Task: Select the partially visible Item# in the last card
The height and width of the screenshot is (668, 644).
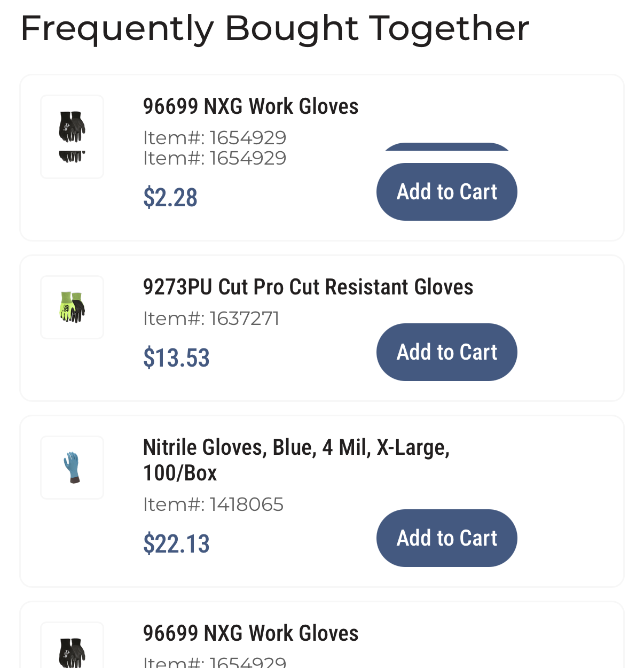Action: point(215,662)
